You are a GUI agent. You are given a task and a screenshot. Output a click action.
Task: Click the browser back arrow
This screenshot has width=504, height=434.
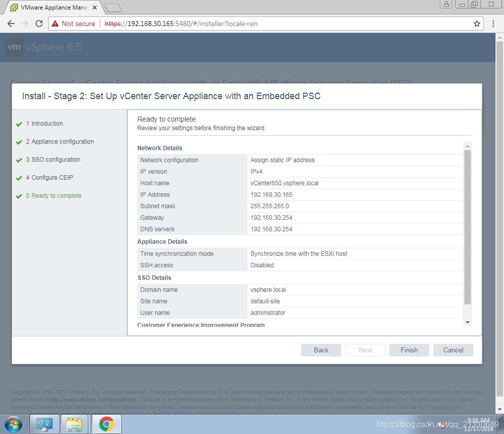[x=11, y=24]
